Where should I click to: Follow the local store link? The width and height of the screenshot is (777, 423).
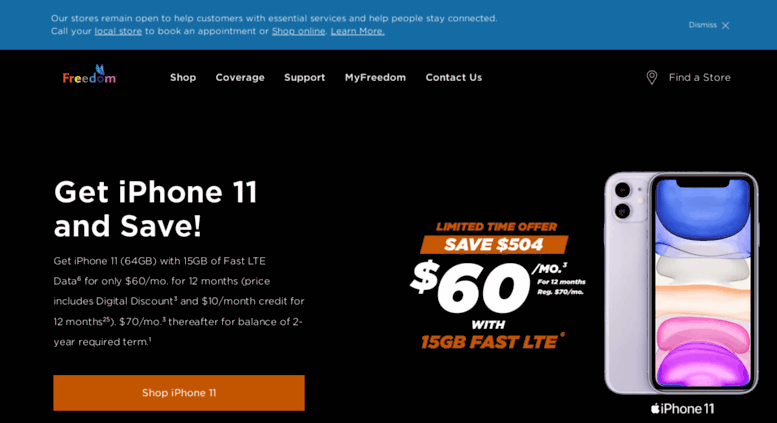[118, 31]
